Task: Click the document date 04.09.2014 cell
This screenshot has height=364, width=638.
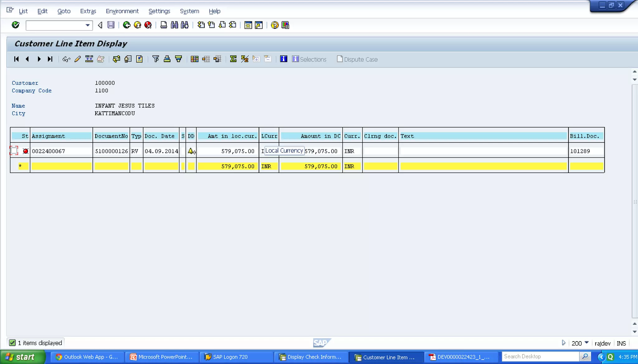Action: (x=161, y=151)
